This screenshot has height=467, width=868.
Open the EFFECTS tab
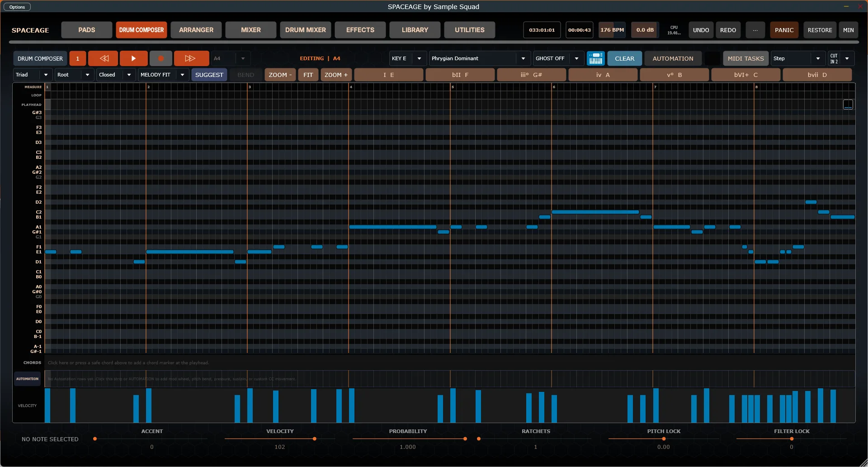360,30
